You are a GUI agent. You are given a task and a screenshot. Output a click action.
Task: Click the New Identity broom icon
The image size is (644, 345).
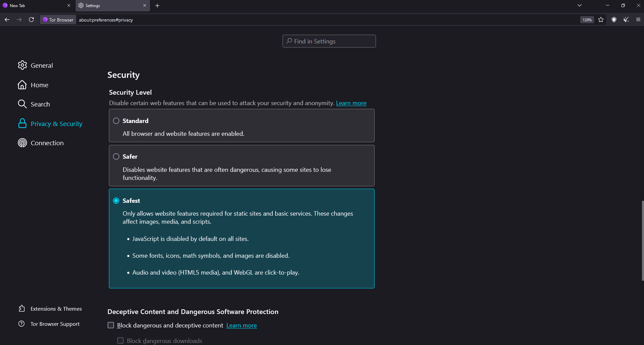[x=626, y=20]
